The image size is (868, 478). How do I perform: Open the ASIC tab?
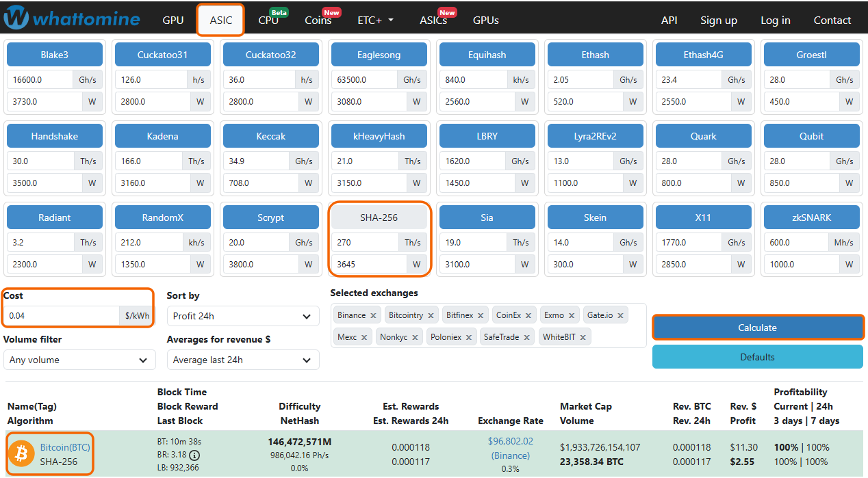click(221, 21)
